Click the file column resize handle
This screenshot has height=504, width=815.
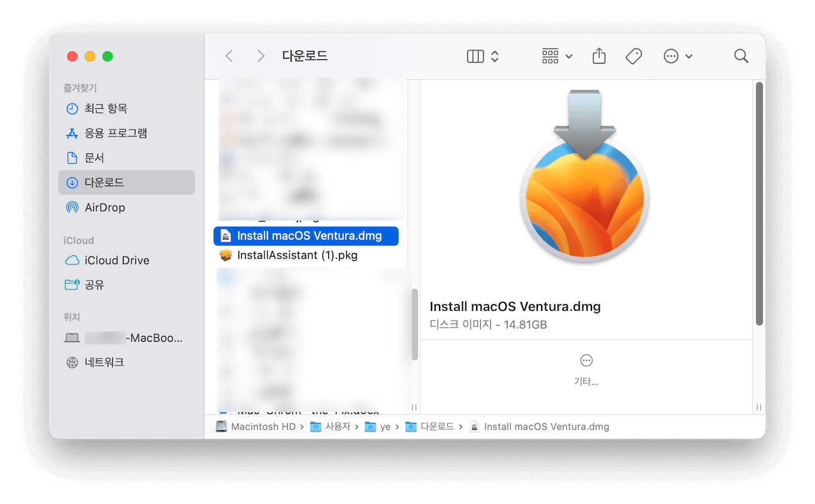click(414, 407)
